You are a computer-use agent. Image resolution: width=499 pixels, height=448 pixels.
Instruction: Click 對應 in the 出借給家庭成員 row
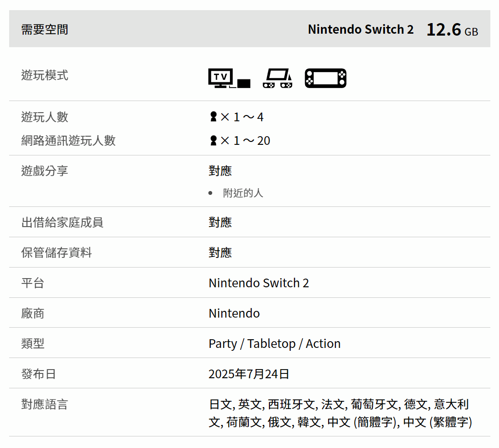point(220,222)
